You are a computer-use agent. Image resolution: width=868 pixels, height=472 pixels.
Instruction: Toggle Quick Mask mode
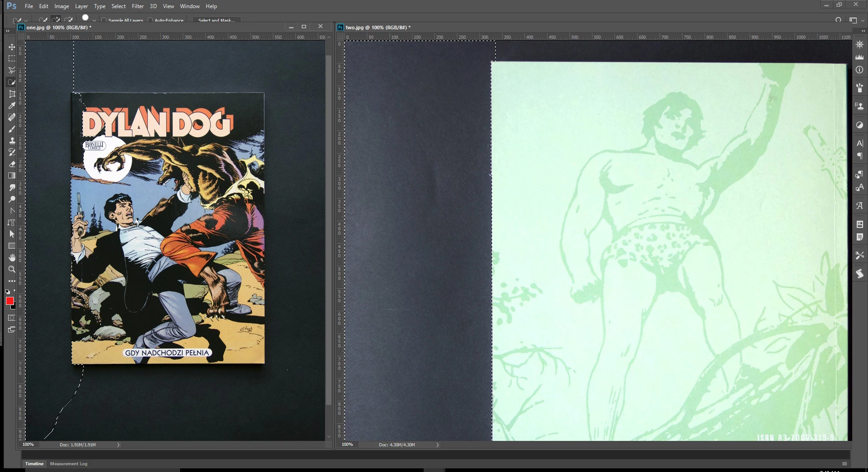pyautogui.click(x=12, y=318)
